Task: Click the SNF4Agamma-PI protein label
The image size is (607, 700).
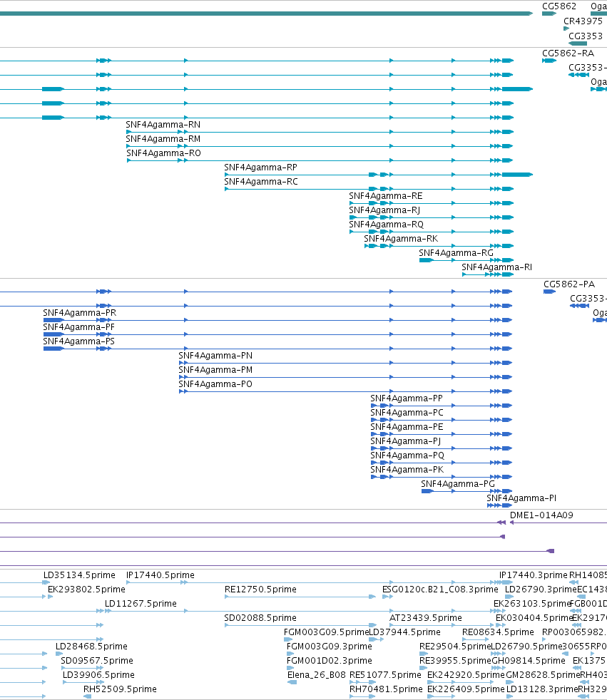Action: [521, 499]
